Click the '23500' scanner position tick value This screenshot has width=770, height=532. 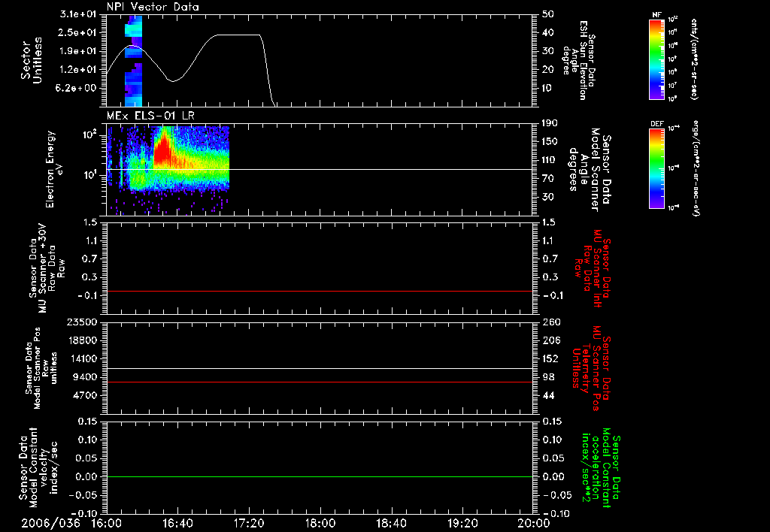pyautogui.click(x=82, y=322)
